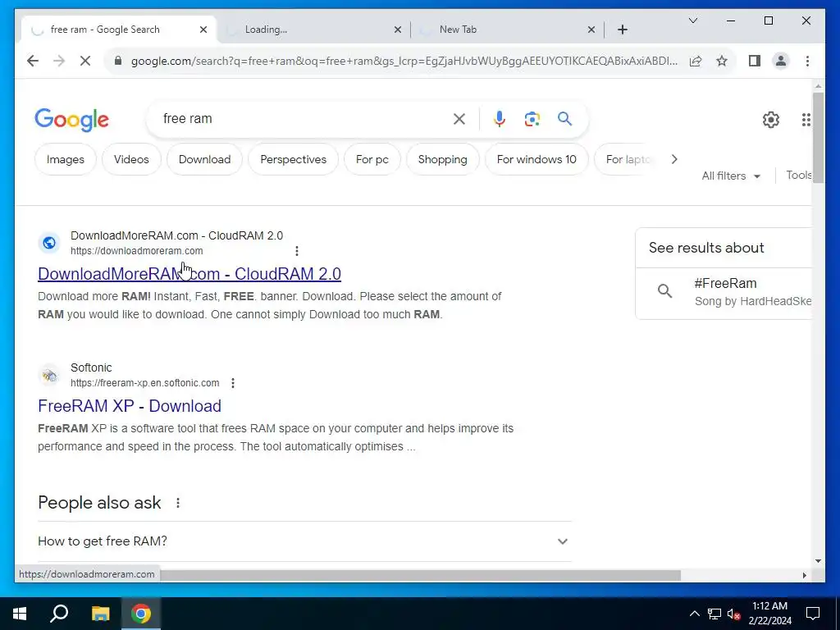840x630 pixels.
Task: Open the Chrome profile avatar
Action: 781,61
